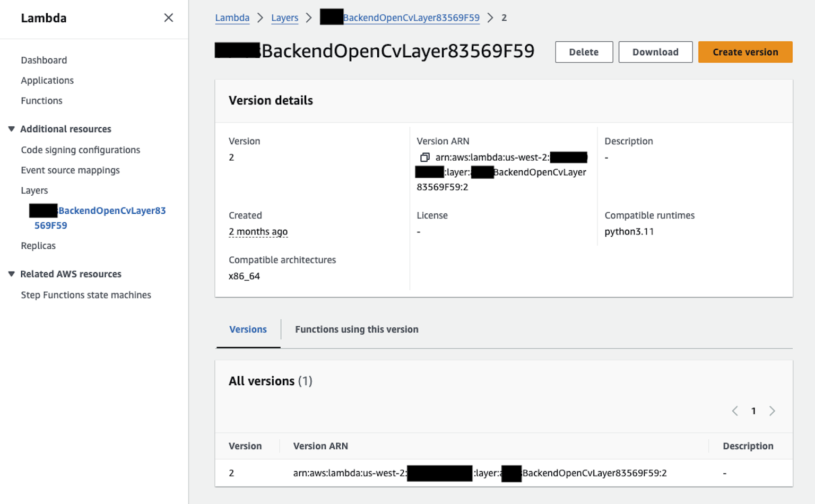815x504 pixels.
Task: Open the Functions page
Action: coord(41,101)
